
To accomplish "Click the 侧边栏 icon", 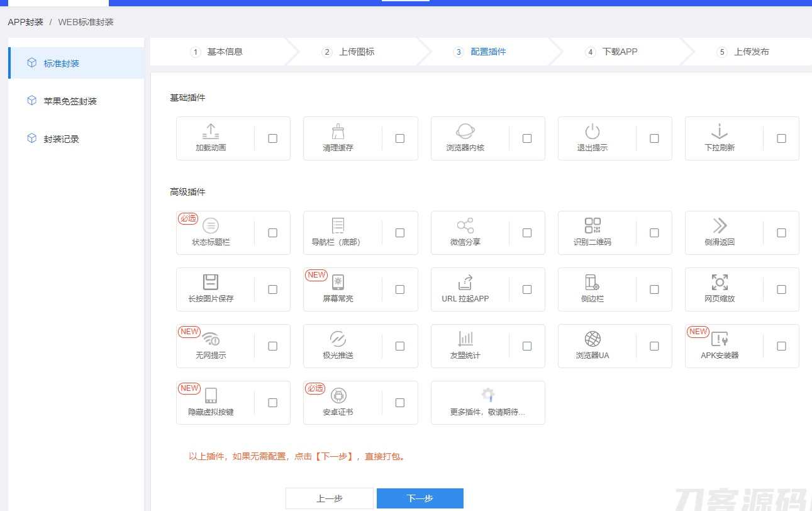I will point(592,282).
